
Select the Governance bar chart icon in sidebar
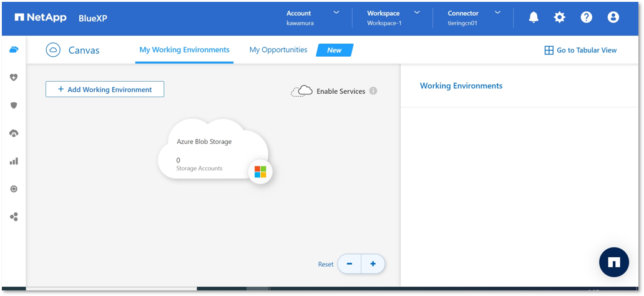click(14, 161)
